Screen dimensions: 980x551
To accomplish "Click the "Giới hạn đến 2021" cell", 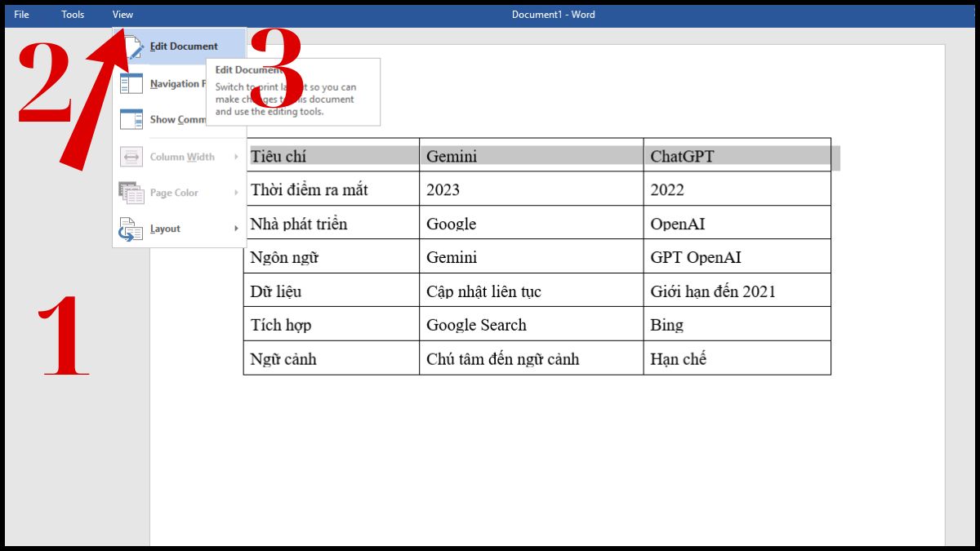I will (737, 291).
